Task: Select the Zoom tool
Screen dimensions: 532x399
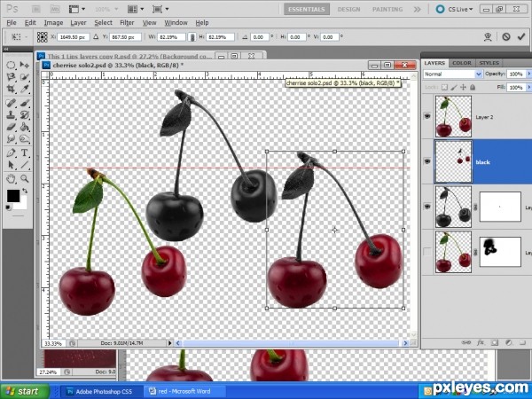Action: 24,178
